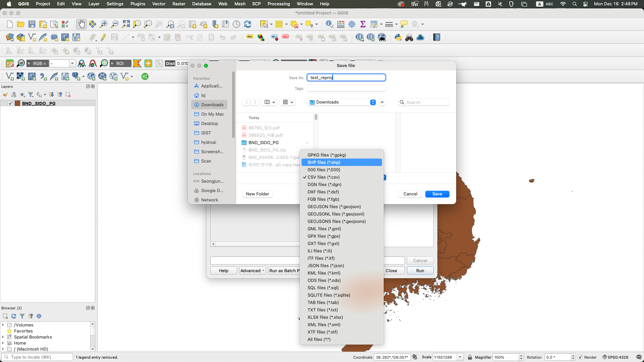Screen dimensions: 644x362
Task: Toggle BND_SIDO_PG layer visibility checkbox
Action: point(10,103)
